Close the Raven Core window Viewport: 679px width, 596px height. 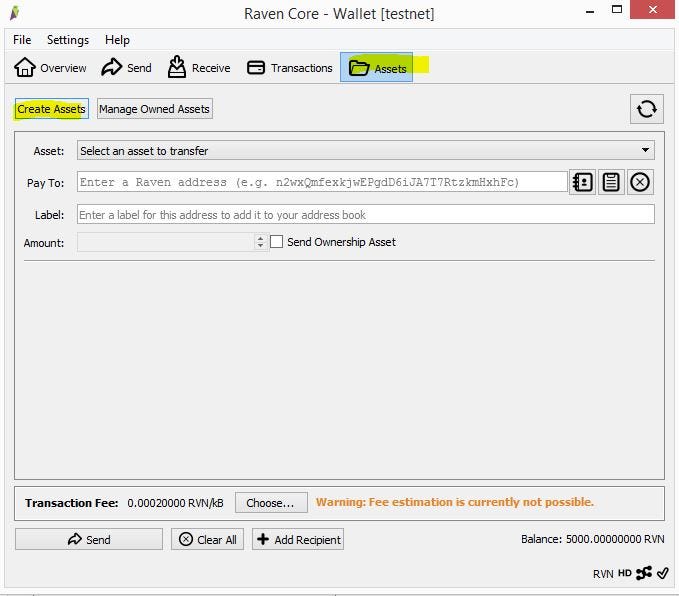652,10
